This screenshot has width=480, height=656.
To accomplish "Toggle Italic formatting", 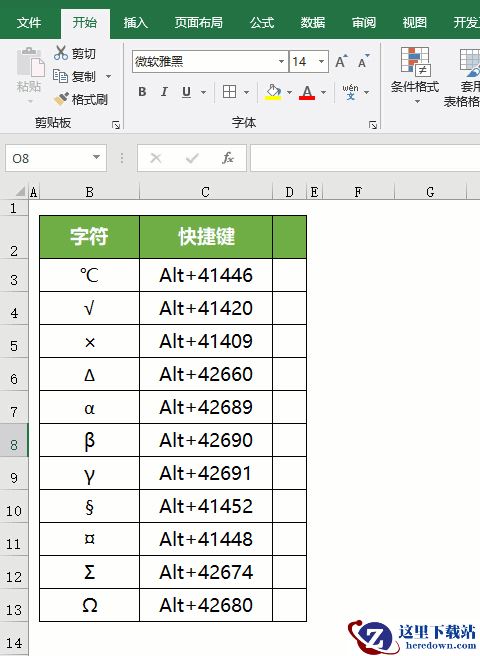I will click(164, 92).
